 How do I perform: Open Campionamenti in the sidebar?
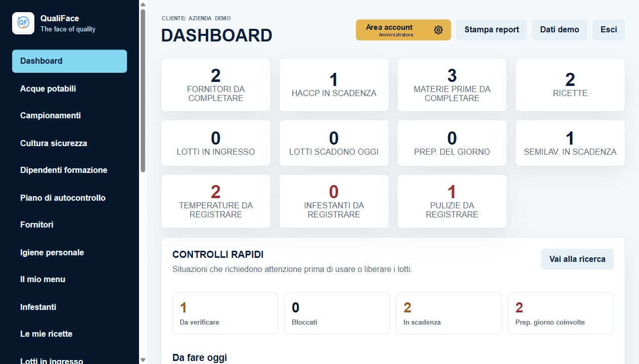tap(69, 116)
